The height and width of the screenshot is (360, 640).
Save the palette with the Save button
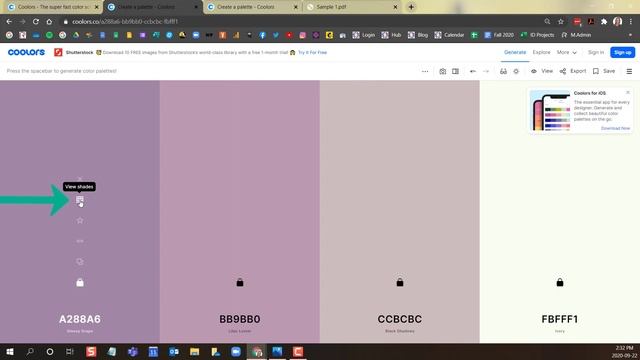click(604, 71)
